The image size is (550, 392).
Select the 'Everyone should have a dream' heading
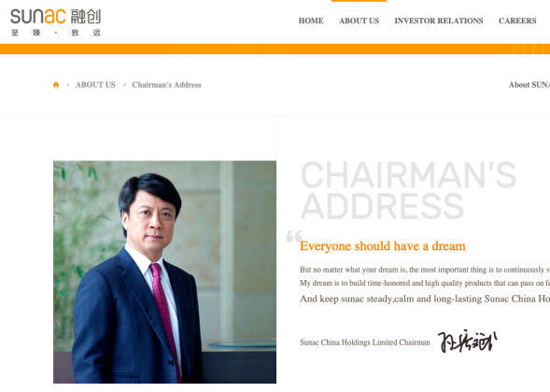click(x=383, y=246)
